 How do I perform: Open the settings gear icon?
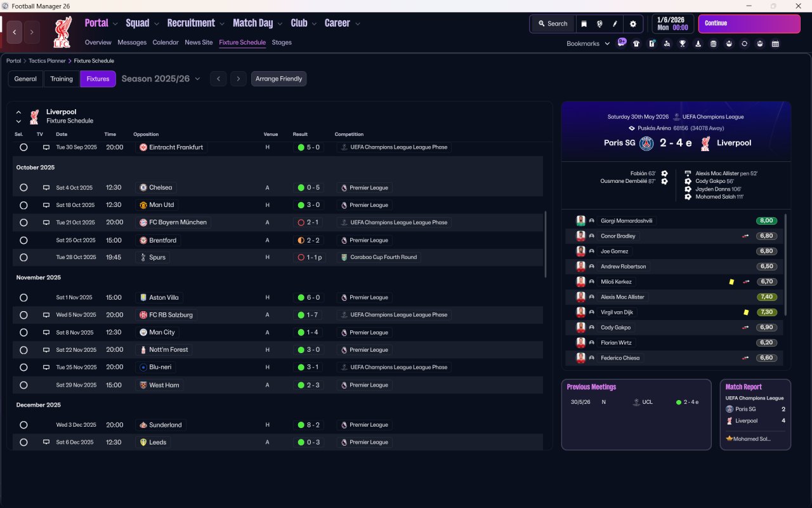632,23
